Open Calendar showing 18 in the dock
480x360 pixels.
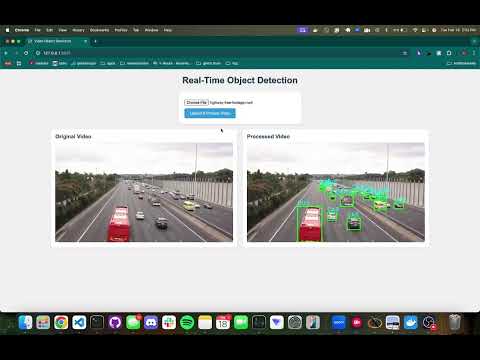(x=223, y=322)
